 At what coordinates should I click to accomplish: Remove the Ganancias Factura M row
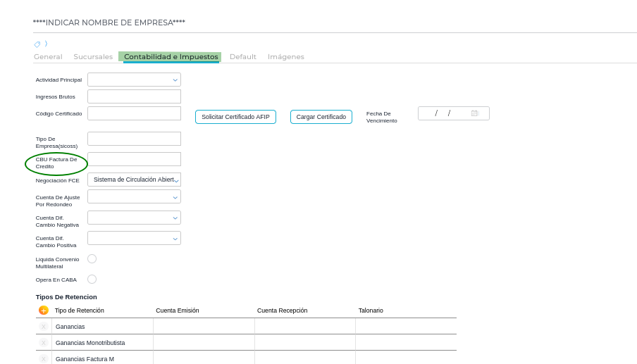pos(44,359)
